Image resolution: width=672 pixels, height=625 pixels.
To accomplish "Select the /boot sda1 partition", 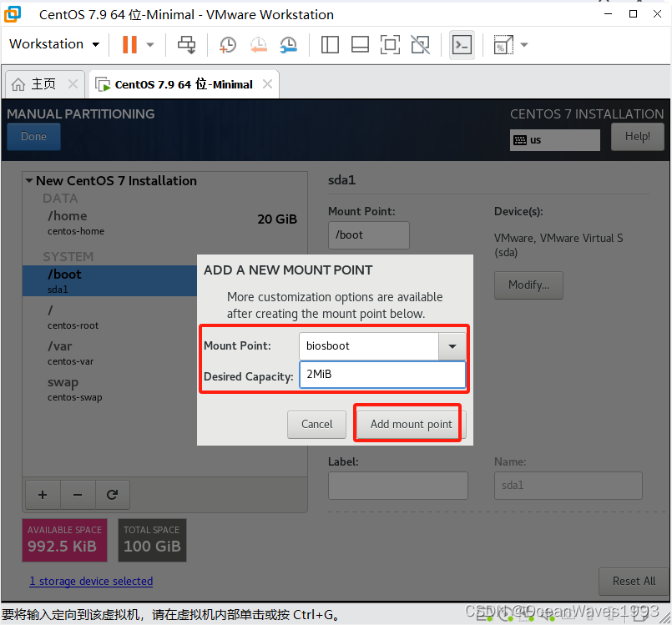I will point(109,280).
